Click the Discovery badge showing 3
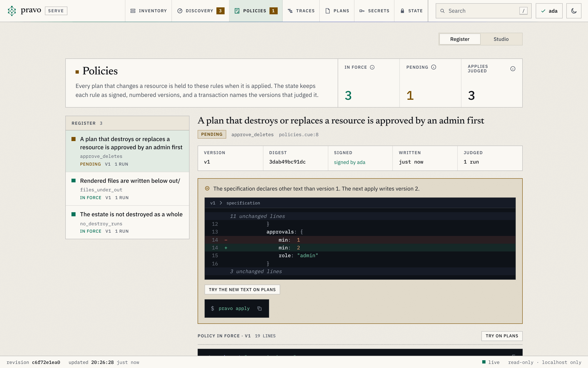 220,11
